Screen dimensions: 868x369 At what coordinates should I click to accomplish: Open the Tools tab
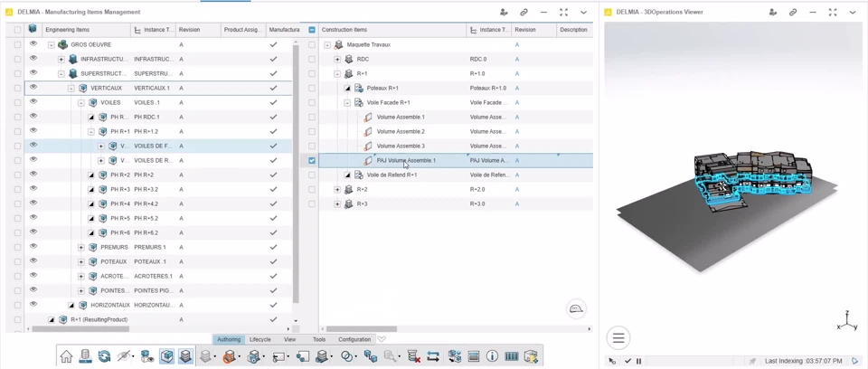(x=319, y=339)
